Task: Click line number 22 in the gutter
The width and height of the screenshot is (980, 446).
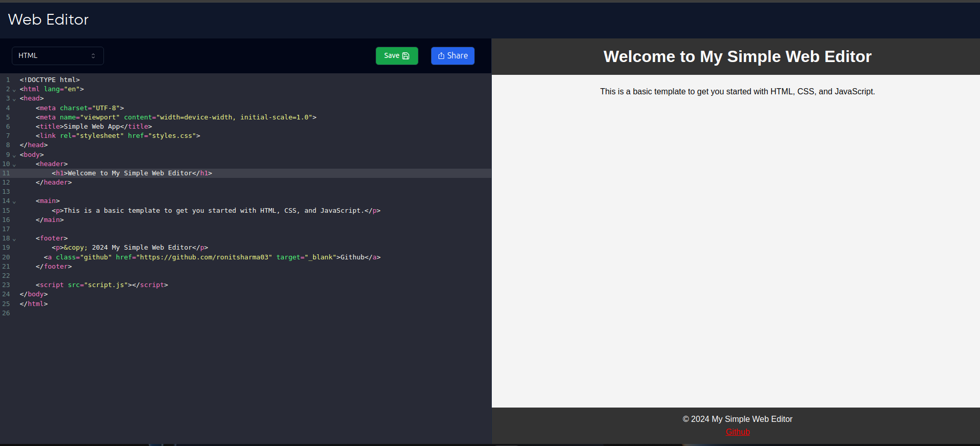Action: point(6,276)
